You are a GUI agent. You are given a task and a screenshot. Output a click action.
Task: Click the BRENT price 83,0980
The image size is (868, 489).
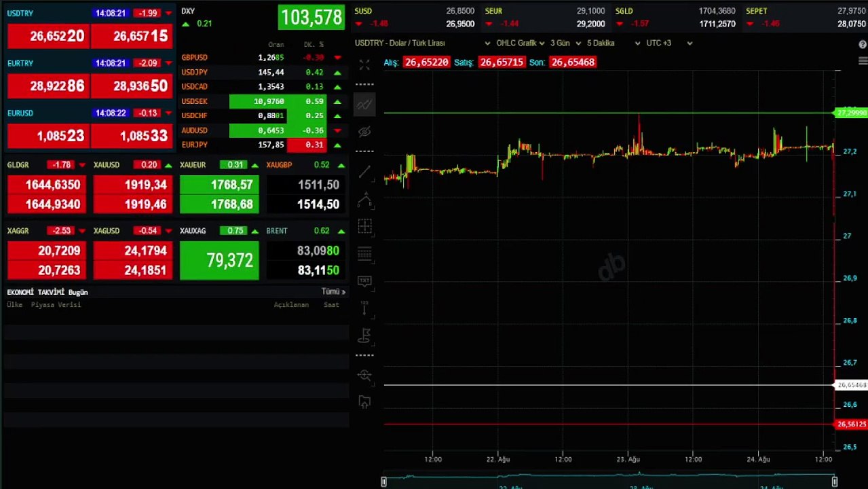click(306, 251)
